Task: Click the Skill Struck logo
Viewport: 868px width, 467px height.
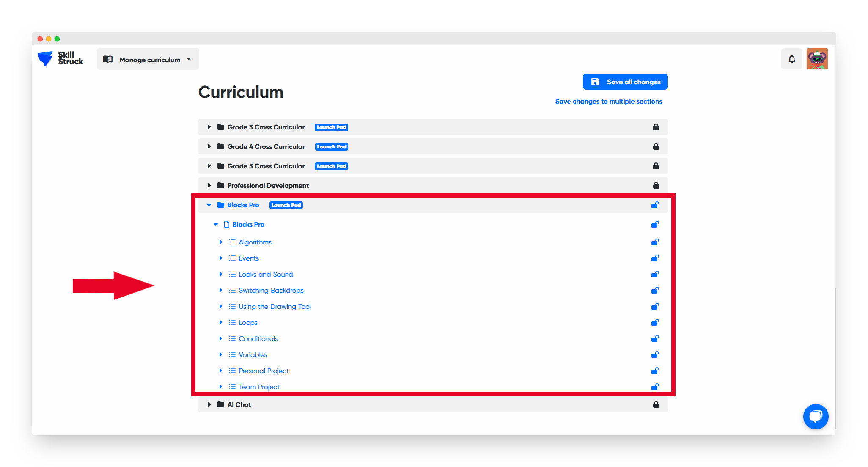Action: (x=60, y=58)
